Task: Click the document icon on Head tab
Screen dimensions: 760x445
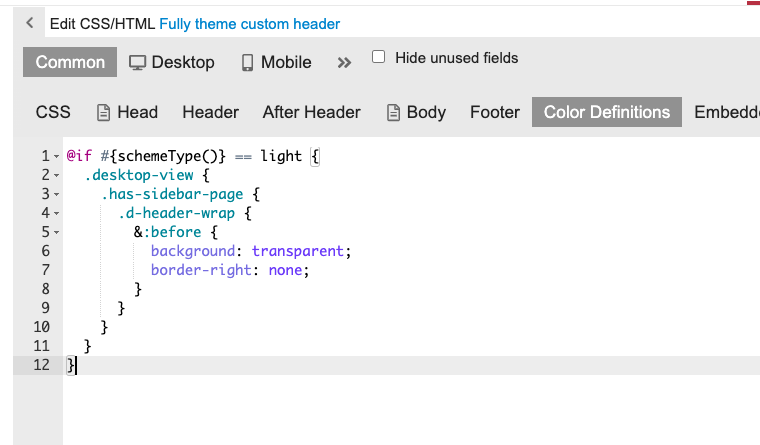Action: [x=103, y=113]
